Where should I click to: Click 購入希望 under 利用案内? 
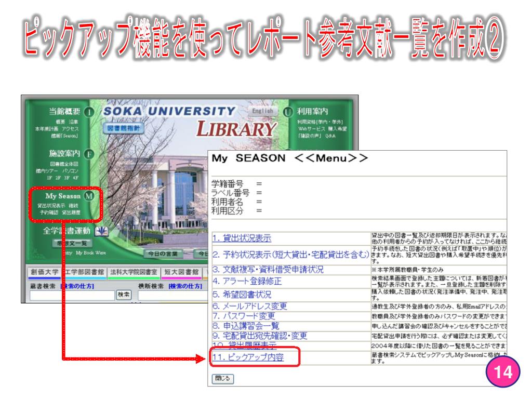[338, 129]
